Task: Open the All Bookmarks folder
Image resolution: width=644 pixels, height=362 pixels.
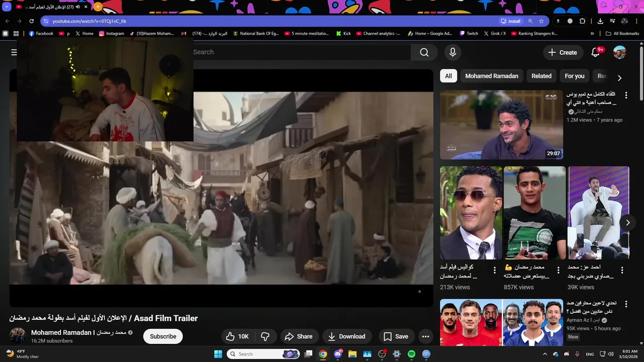Action: click(622, 34)
